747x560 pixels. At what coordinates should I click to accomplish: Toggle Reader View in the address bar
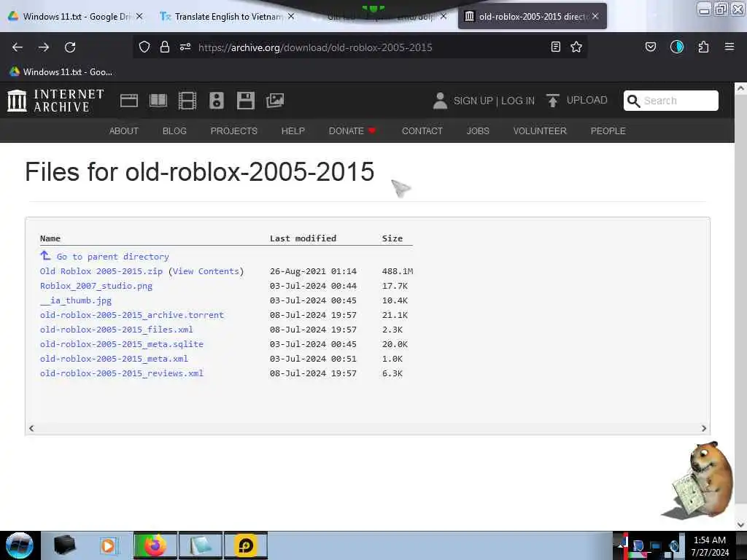click(555, 47)
